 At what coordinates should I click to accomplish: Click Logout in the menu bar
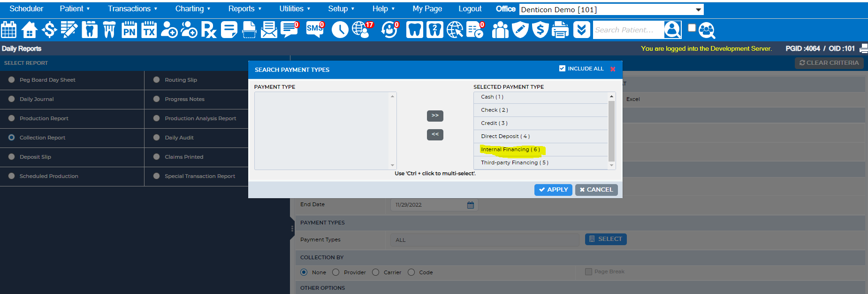[470, 8]
